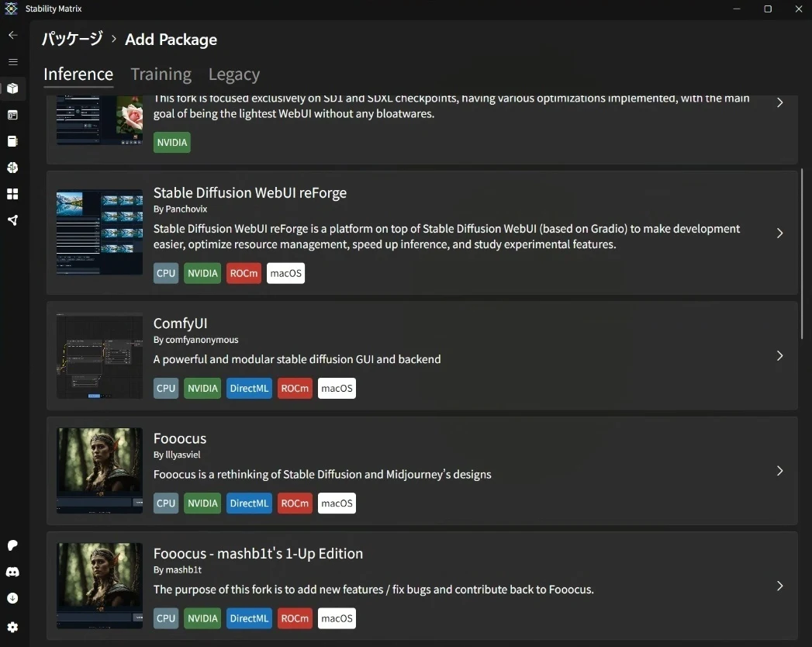Open the Settings gear icon
This screenshot has width=812, height=647.
13,628
